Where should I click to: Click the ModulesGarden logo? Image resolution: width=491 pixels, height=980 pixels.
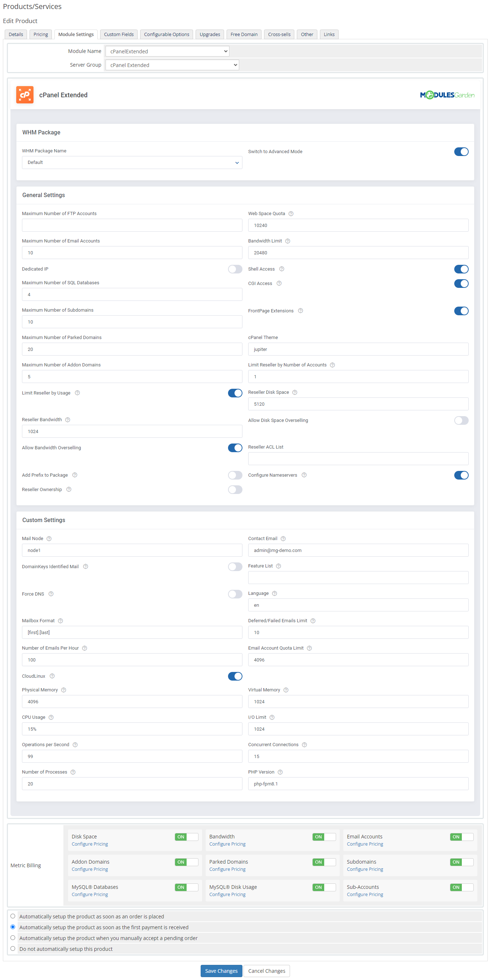447,95
